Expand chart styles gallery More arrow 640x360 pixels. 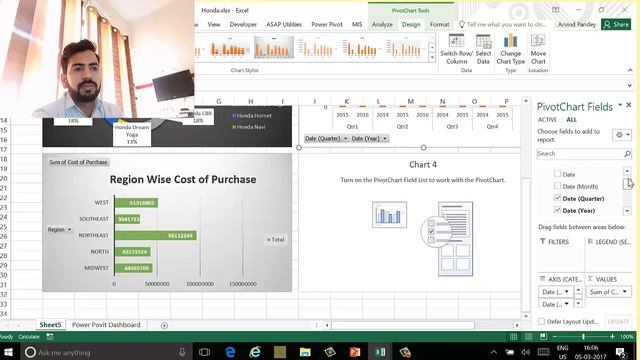click(432, 58)
